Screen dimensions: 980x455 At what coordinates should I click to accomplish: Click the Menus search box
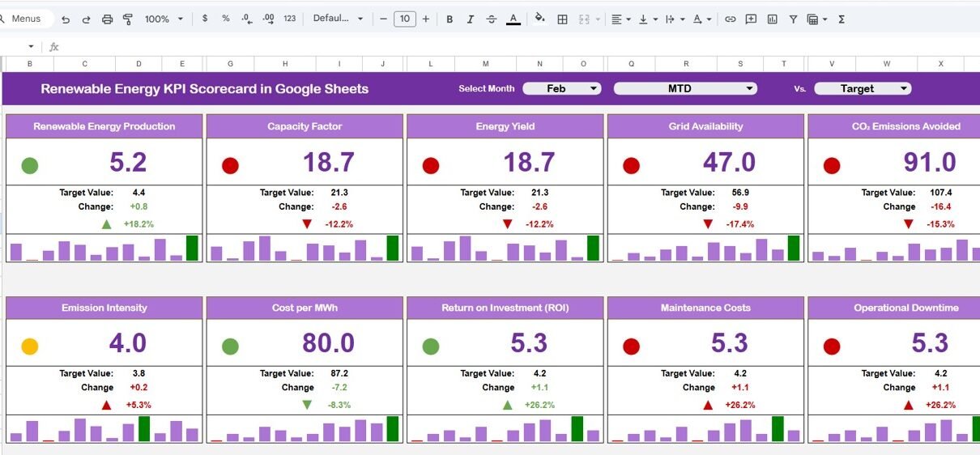[26, 19]
